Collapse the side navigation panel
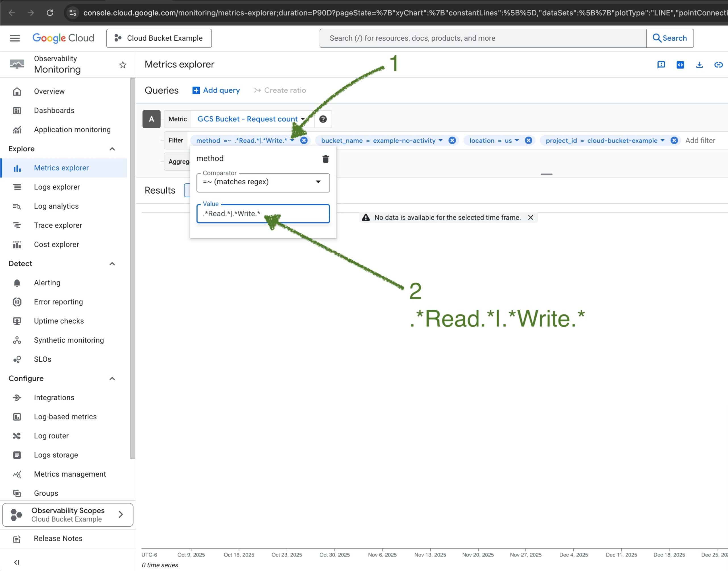Viewport: 728px width, 571px height. point(17,562)
